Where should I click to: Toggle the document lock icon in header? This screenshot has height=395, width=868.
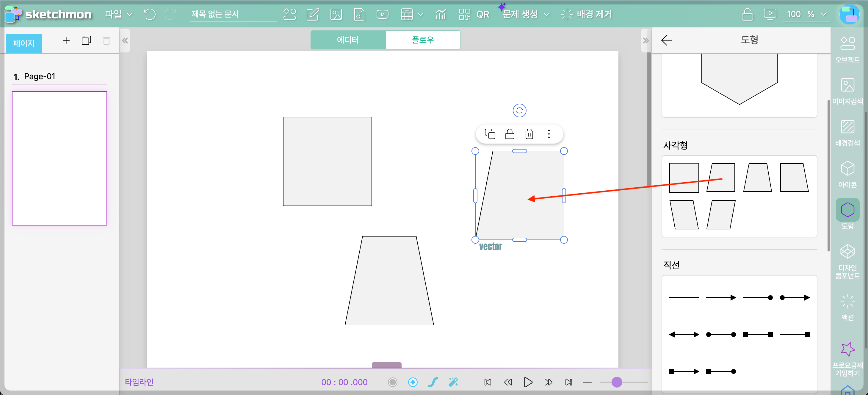click(x=747, y=14)
